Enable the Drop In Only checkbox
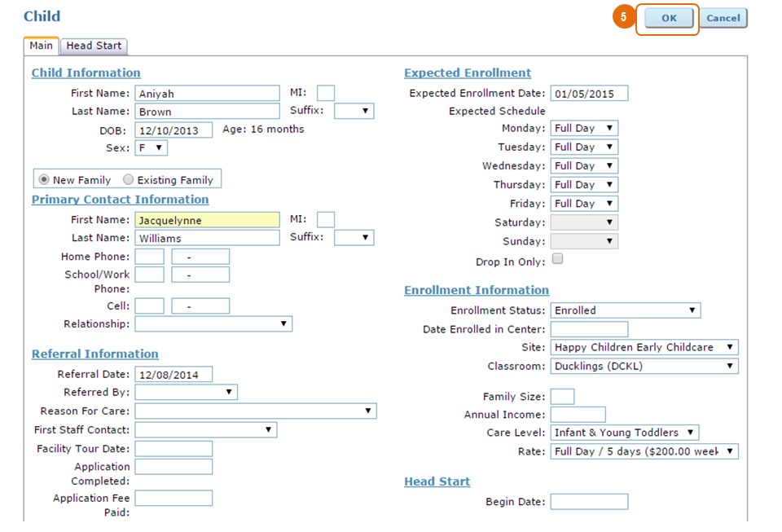This screenshot has width=782, height=532. click(x=557, y=259)
